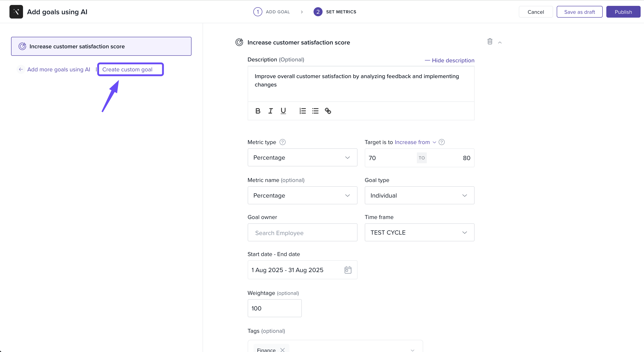Collapse the goal details section

[x=500, y=42]
